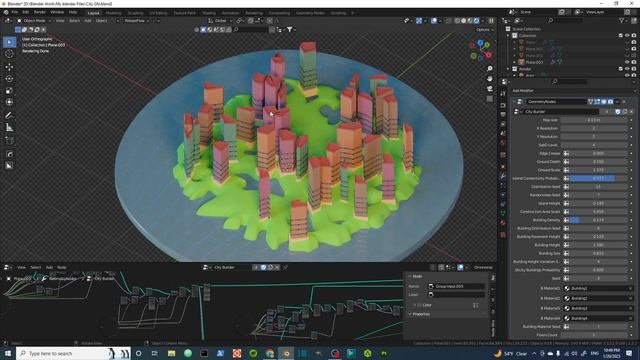This screenshot has width=640, height=360.
Task: Open the node editor Node menu
Action: click(62, 267)
